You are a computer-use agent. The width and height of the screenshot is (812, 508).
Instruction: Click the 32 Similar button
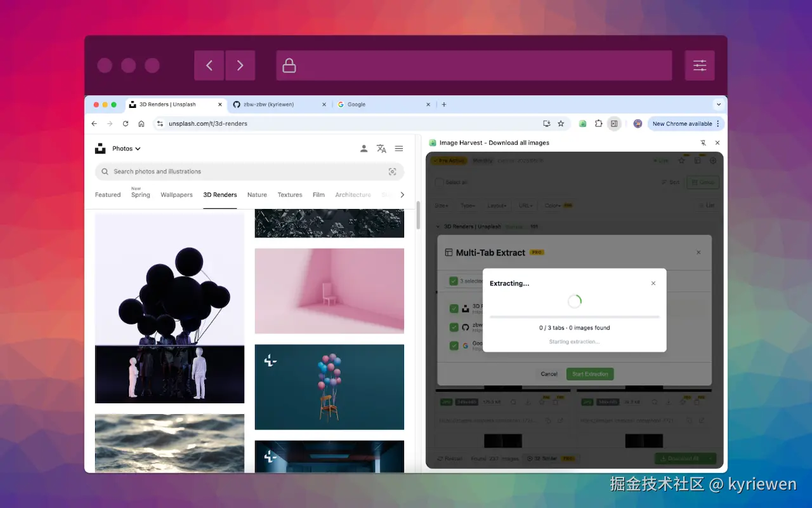tap(551, 458)
